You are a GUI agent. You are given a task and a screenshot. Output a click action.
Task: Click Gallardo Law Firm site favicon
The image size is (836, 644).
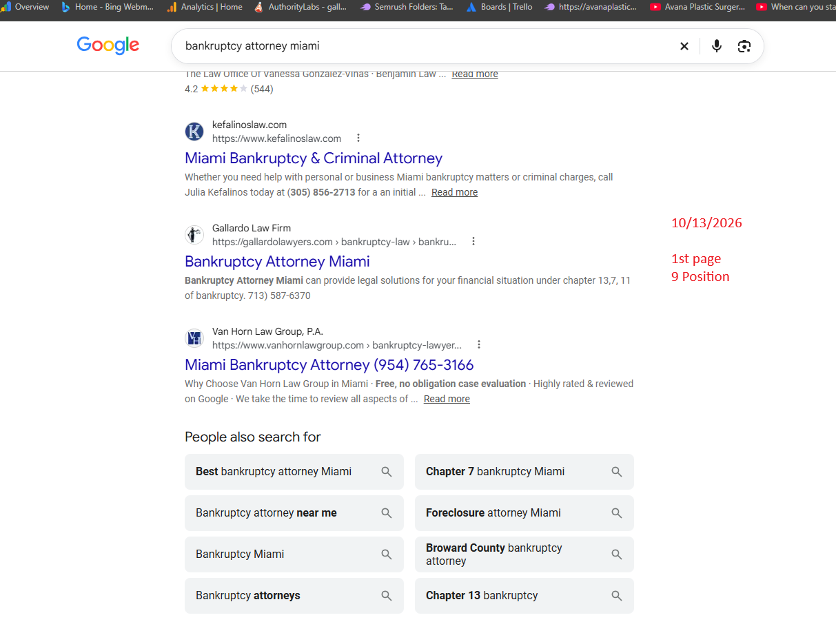click(194, 235)
